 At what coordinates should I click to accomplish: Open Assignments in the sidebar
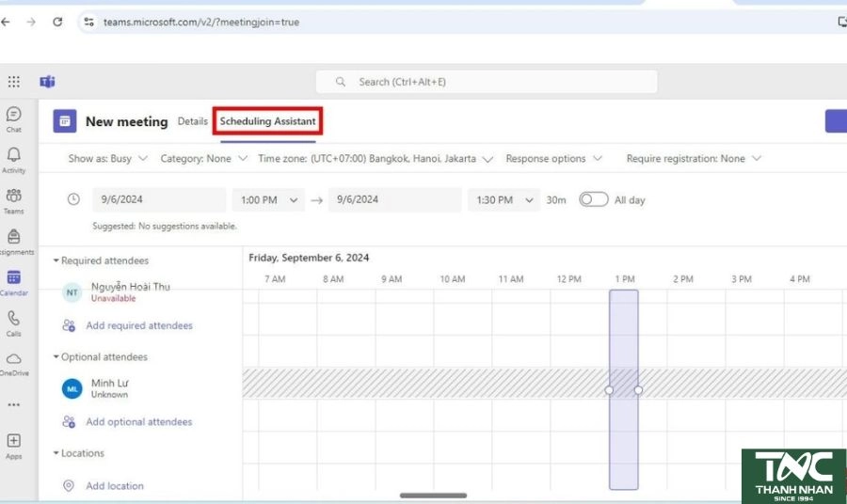tap(14, 242)
